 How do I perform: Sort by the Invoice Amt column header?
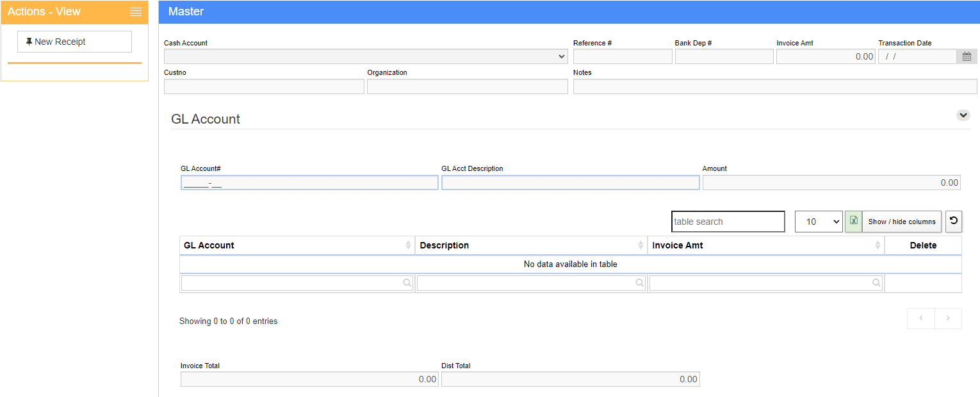[x=766, y=245]
